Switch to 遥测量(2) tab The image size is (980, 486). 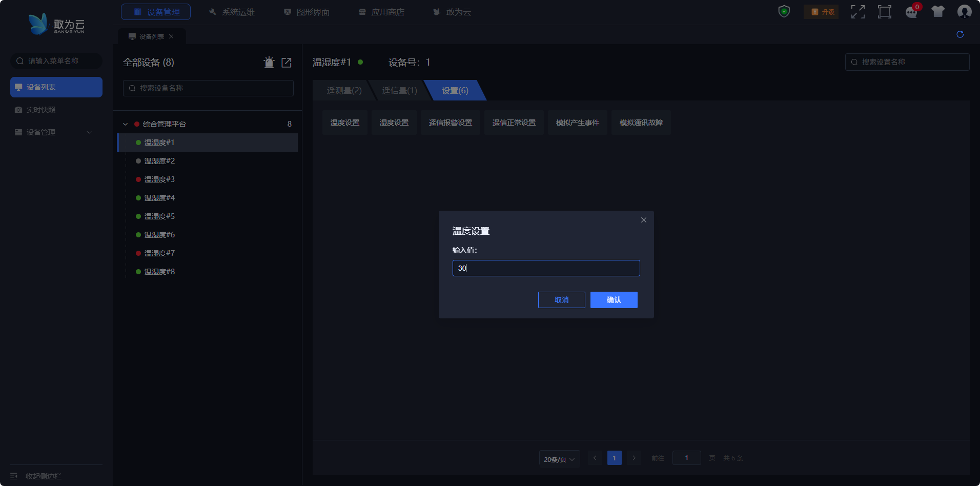point(344,91)
